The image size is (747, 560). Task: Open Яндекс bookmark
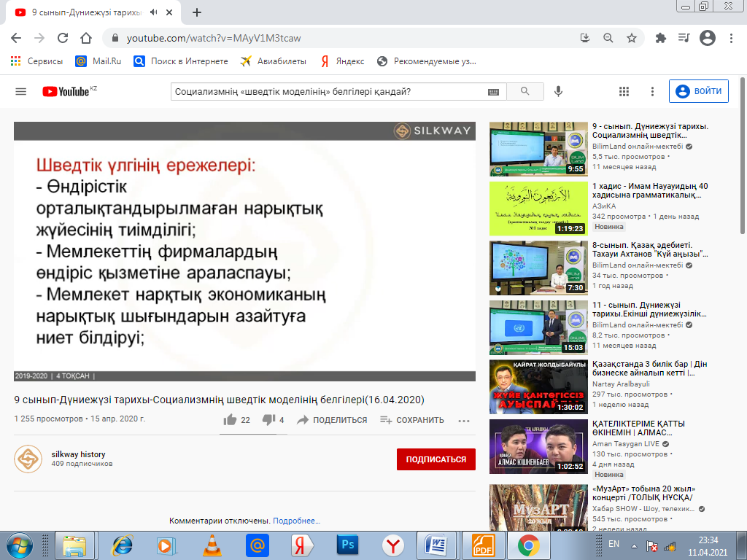click(x=343, y=61)
